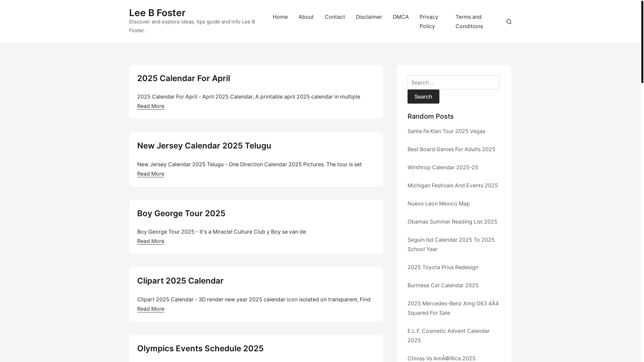Open the DMCA menu link
644x362 pixels.
click(x=401, y=17)
